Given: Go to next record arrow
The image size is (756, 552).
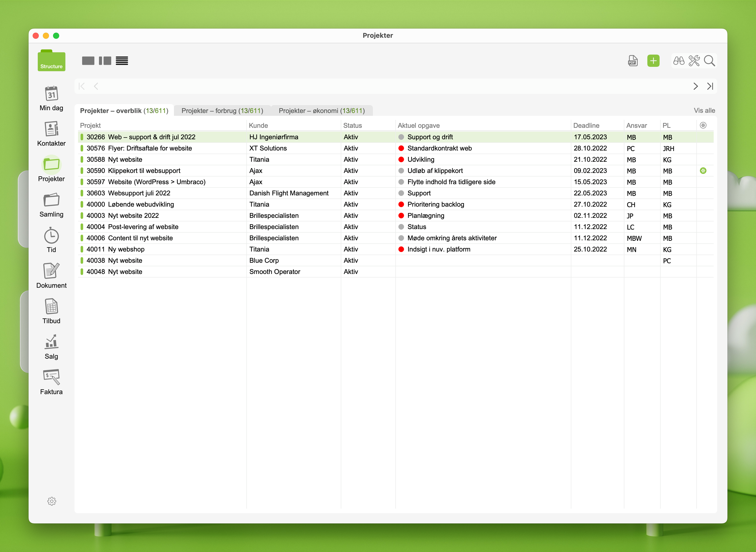Looking at the screenshot, I should coord(695,86).
